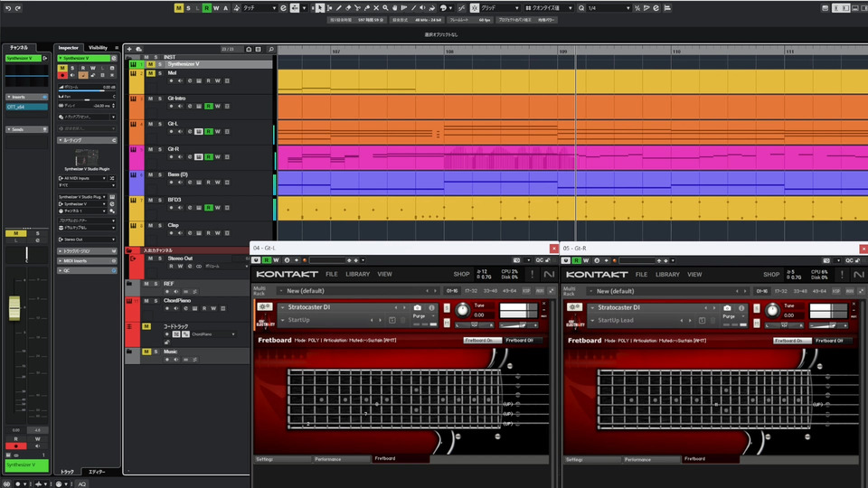
Task: Open the Stereo Out output routing dropdown
Action: [x=87, y=239]
